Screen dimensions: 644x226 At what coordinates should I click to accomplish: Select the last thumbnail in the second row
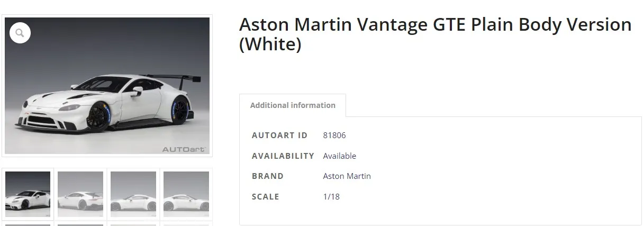tap(186, 224)
